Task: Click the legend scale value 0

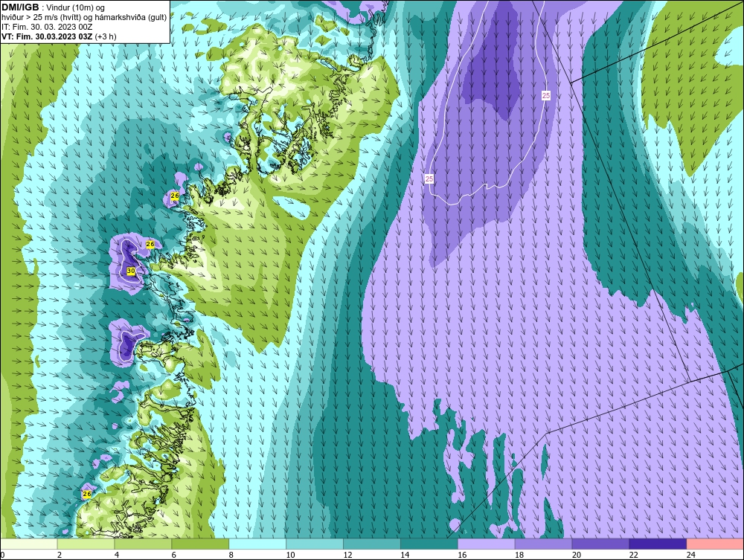Action: 3,555
